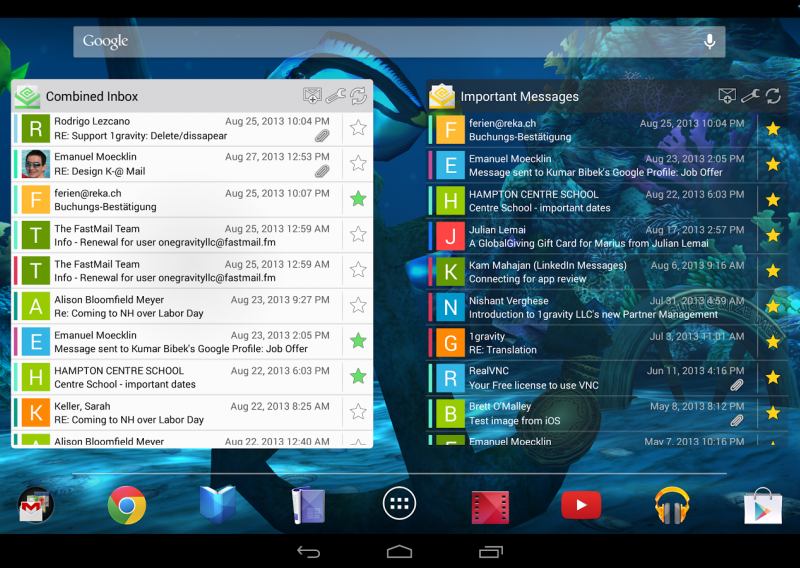The width and height of the screenshot is (800, 568).
Task: Unstar Emanuel Moecklin Job Offer in Combined Inbox
Action: click(358, 340)
